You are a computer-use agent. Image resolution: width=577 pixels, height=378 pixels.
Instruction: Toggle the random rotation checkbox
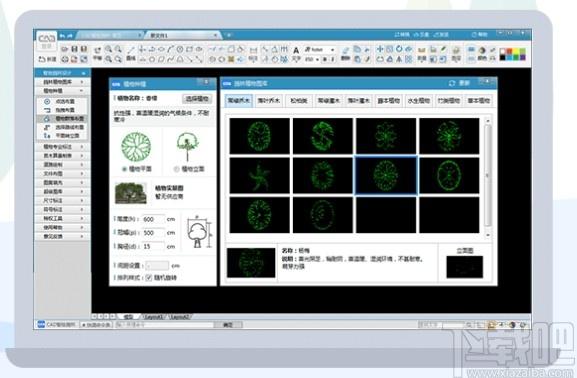(x=149, y=278)
